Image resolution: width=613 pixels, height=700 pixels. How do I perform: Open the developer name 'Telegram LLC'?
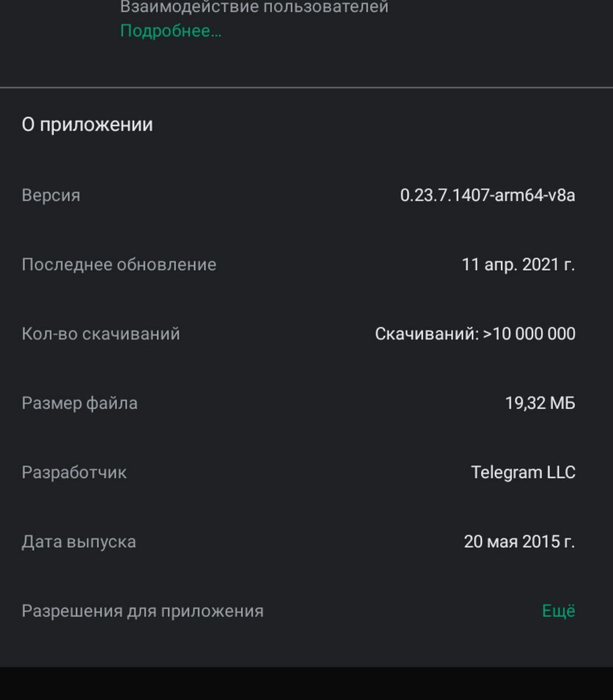click(x=523, y=472)
